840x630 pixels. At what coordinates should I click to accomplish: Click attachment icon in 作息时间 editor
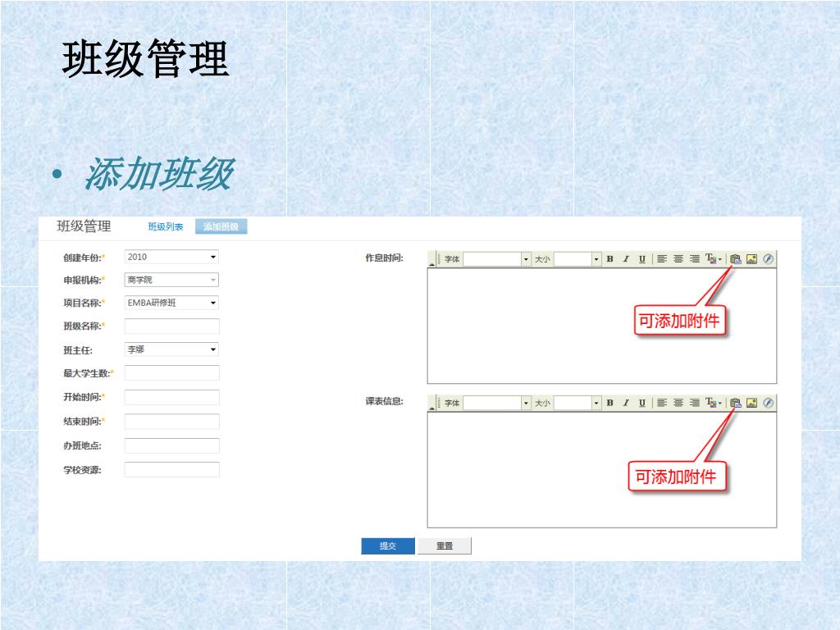click(x=736, y=259)
